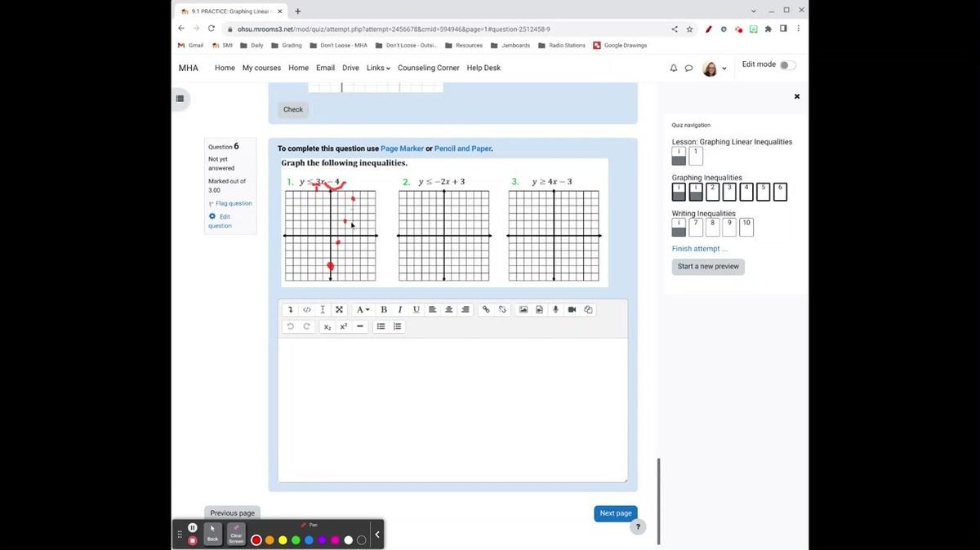Toggle the course index sidebar drawer
This screenshot has width=980, height=550.
[x=180, y=99]
